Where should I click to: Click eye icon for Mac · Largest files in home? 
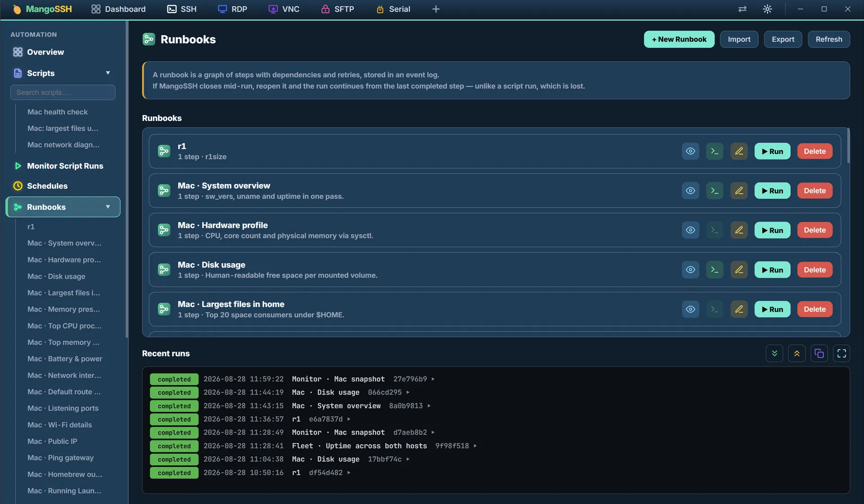690,309
